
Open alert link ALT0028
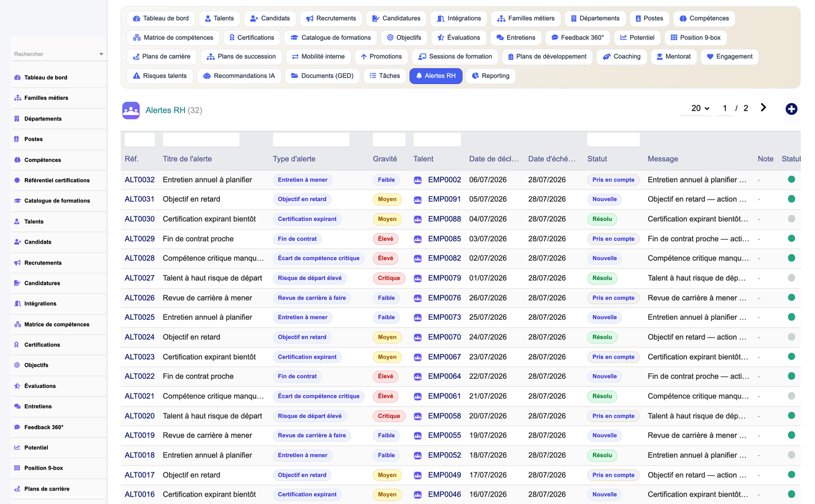(x=139, y=258)
